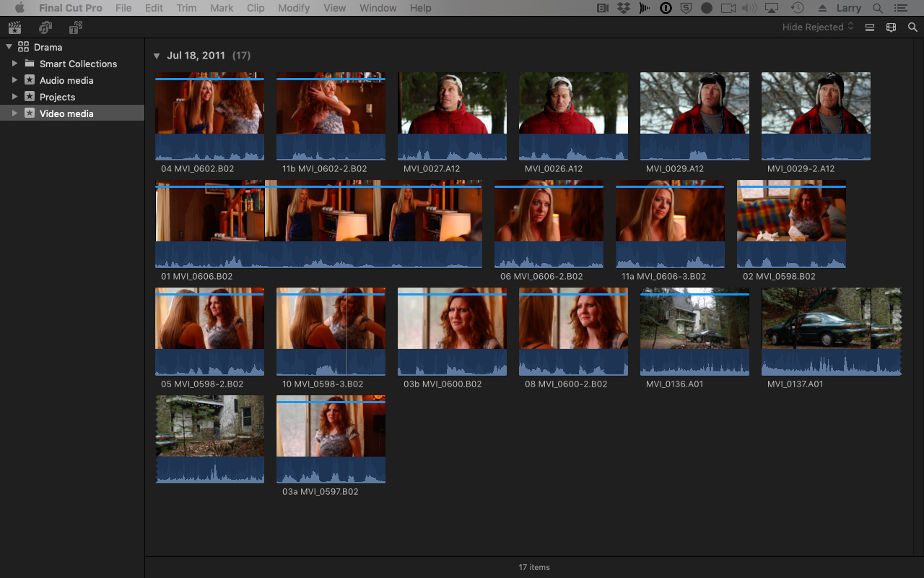924x578 pixels.
Task: Click the 1Password menu bar icon
Action: click(666, 8)
